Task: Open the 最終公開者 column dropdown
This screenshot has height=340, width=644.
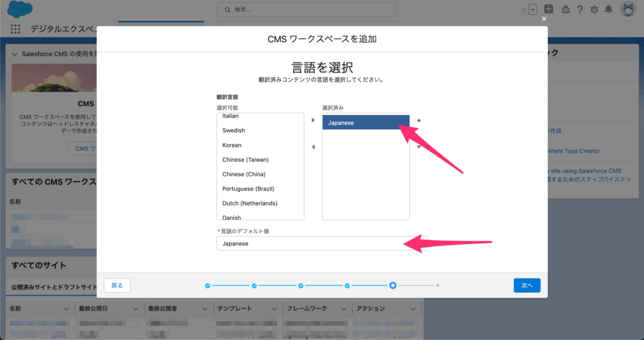Action: [204, 309]
